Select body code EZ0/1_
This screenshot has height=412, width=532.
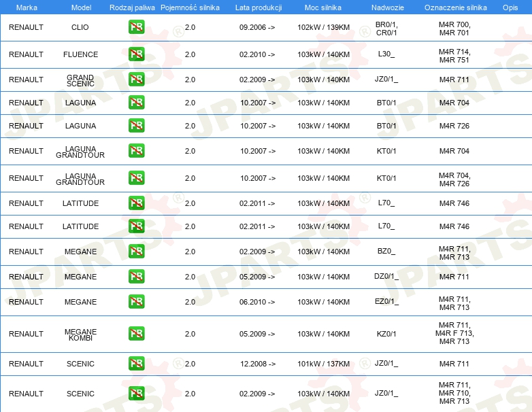coord(387,301)
